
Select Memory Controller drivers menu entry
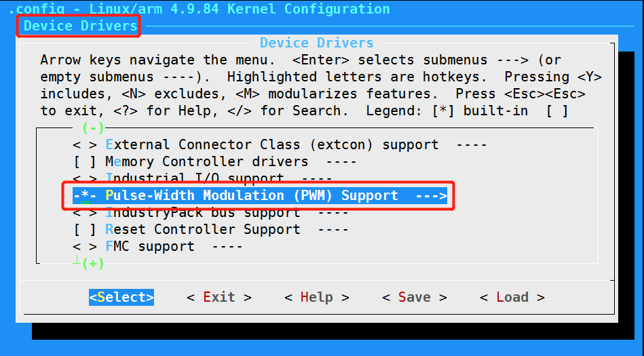click(x=206, y=161)
